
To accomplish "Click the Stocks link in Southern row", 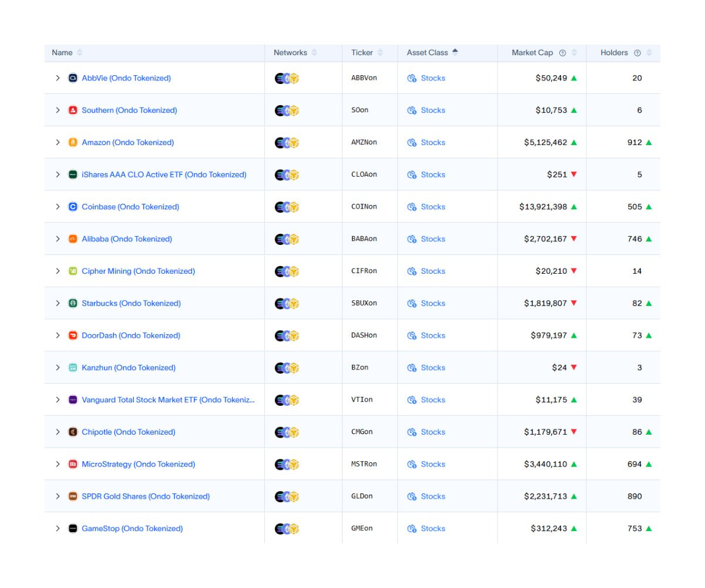I will coord(433,110).
